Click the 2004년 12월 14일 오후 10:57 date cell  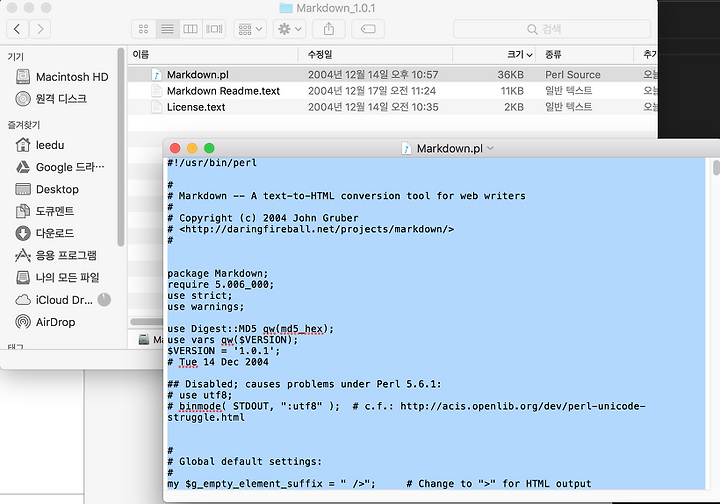click(x=373, y=74)
